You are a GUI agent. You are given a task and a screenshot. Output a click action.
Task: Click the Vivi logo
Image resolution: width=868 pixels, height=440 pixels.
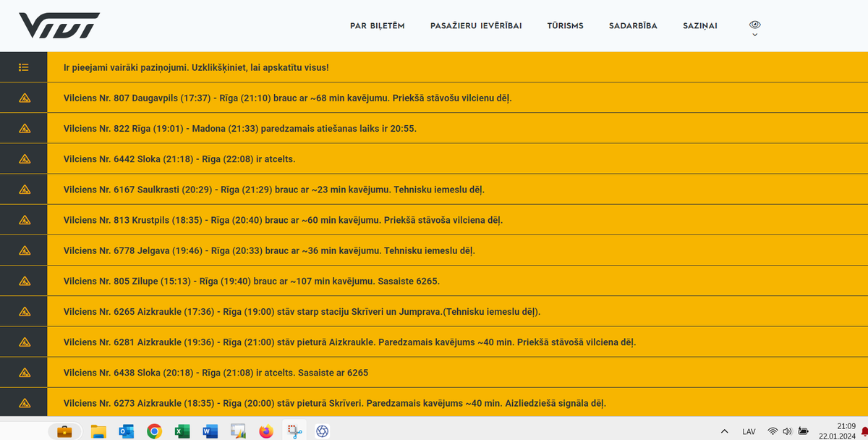coord(59,25)
